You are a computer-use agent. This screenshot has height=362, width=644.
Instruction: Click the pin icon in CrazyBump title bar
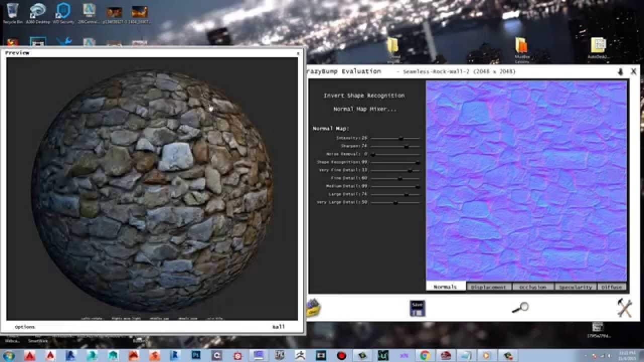coord(620,71)
